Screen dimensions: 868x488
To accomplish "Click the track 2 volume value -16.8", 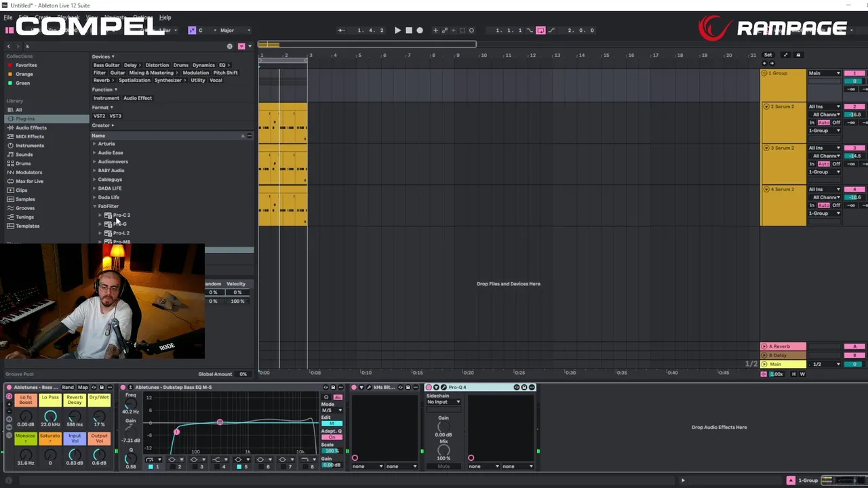I will (854, 115).
